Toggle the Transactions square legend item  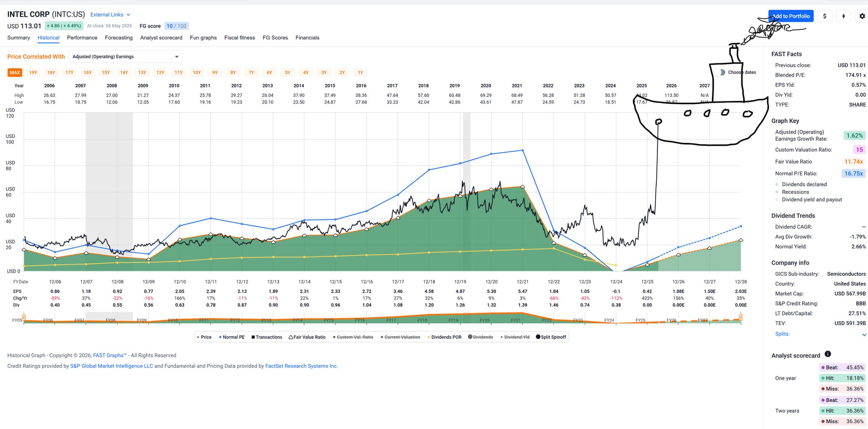click(253, 337)
